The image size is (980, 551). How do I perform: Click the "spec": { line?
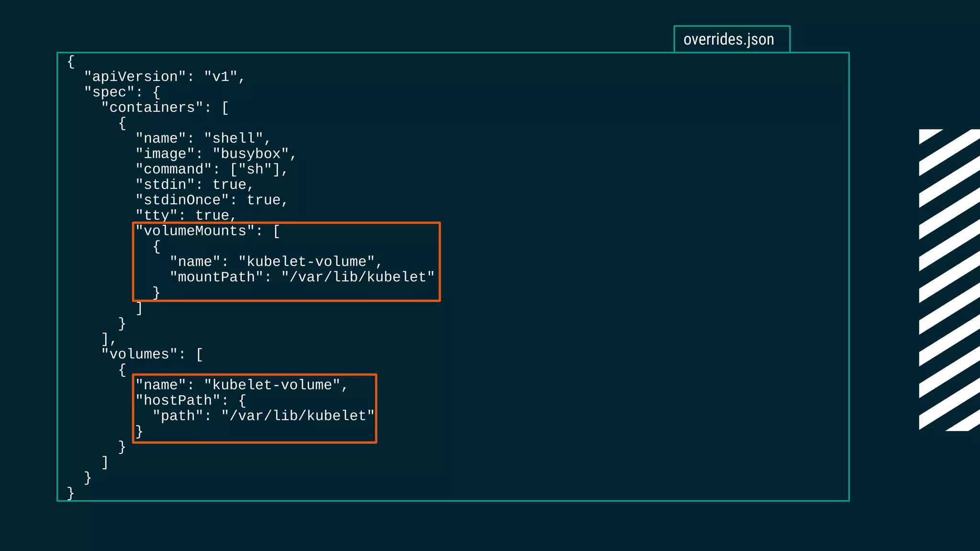click(x=122, y=92)
